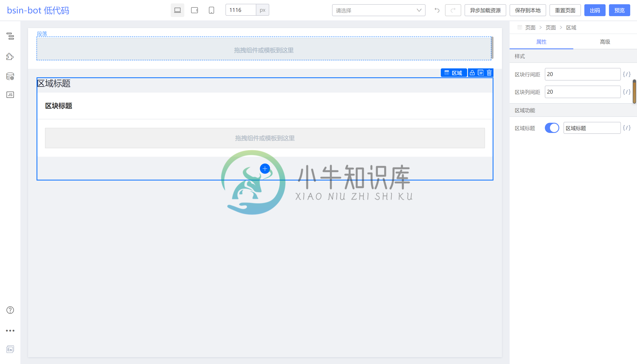Image resolution: width=637 pixels, height=364 pixels.
Task: Switch language with the En icon
Action: tap(10, 349)
